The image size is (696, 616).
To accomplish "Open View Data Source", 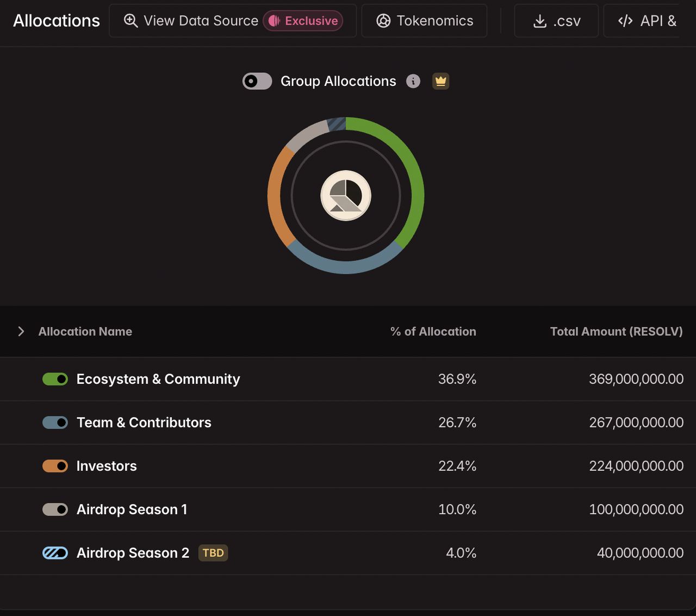I will (233, 21).
